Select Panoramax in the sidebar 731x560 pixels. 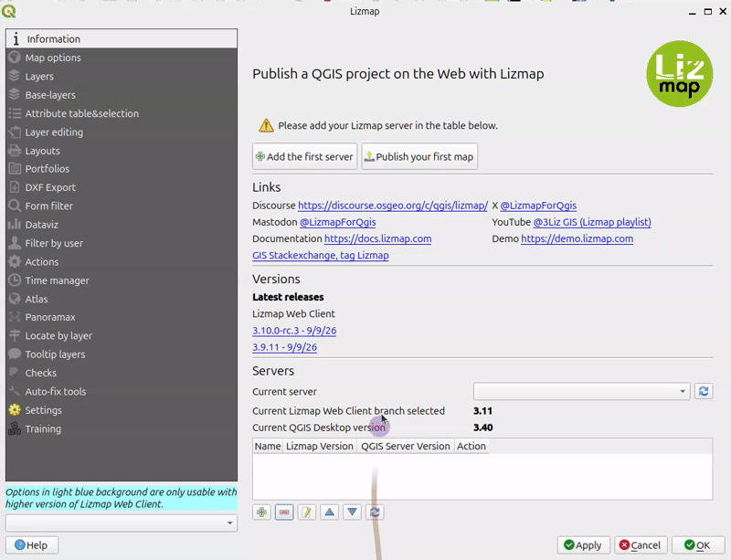pos(122,317)
